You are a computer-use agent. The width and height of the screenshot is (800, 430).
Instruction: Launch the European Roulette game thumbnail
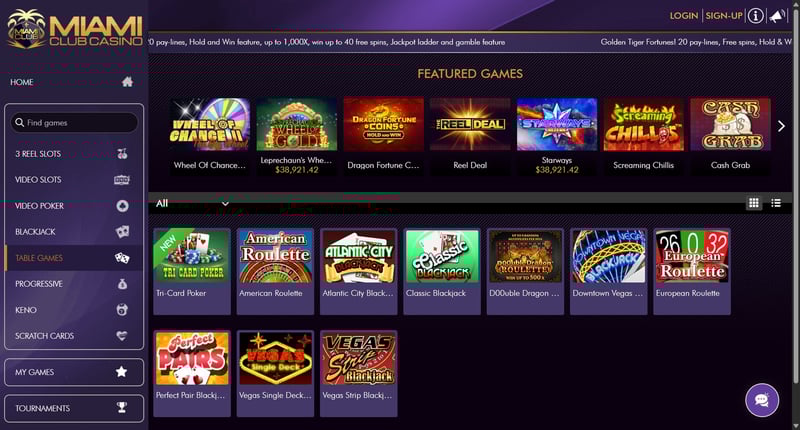coord(692,256)
